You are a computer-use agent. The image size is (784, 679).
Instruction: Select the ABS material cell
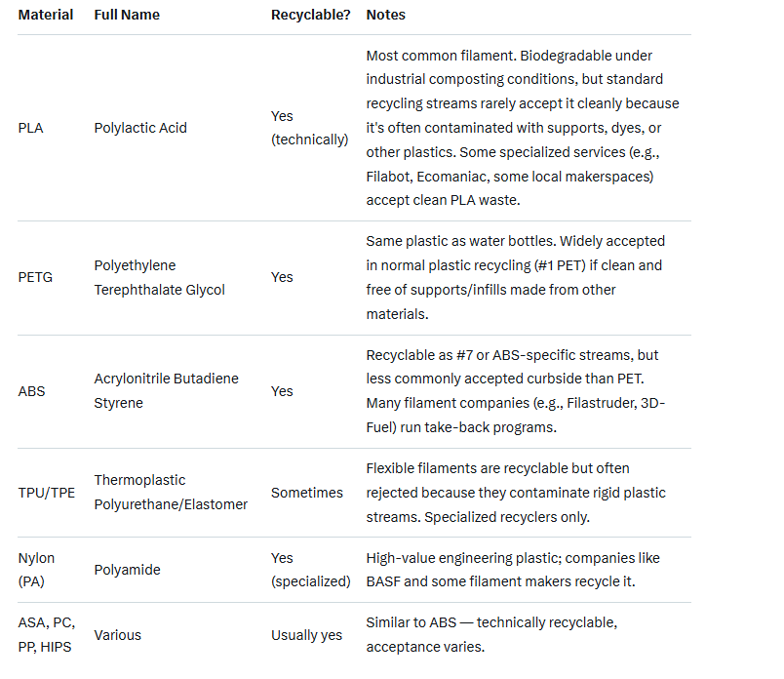click(31, 391)
